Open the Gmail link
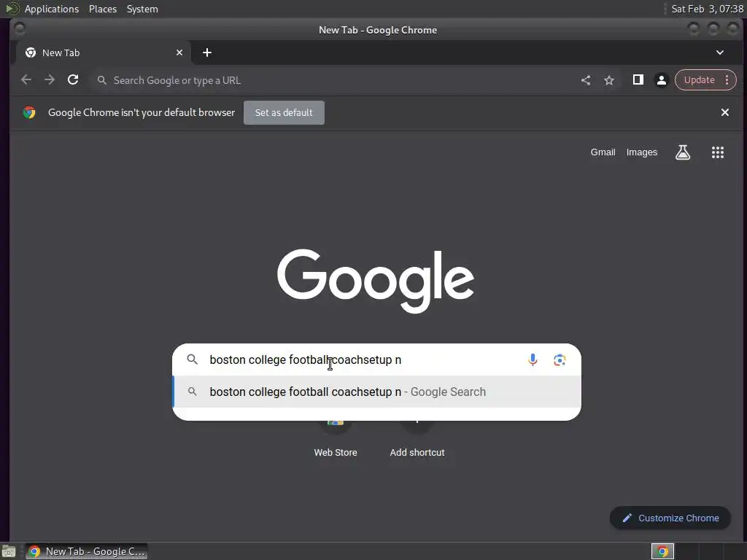 603,152
